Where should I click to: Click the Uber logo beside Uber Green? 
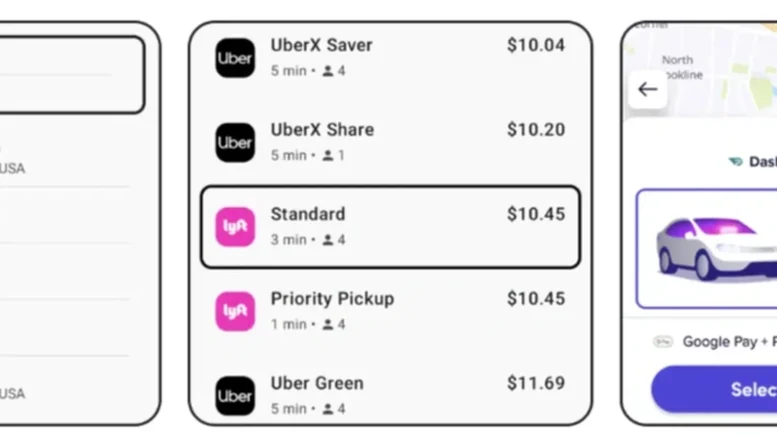click(x=235, y=396)
